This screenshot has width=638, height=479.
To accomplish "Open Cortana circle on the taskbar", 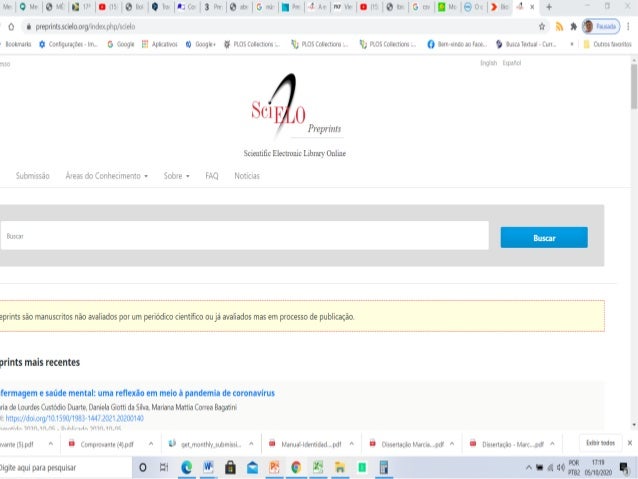I will (x=143, y=467).
